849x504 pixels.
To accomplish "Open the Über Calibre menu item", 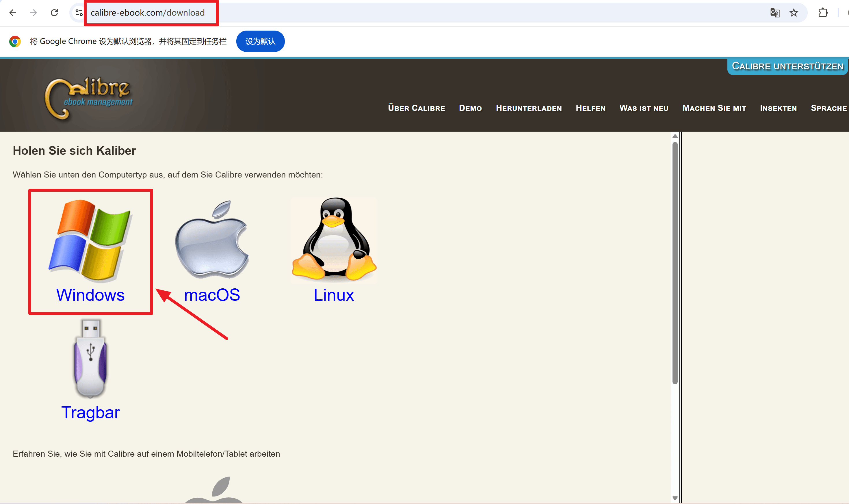I will coord(416,108).
